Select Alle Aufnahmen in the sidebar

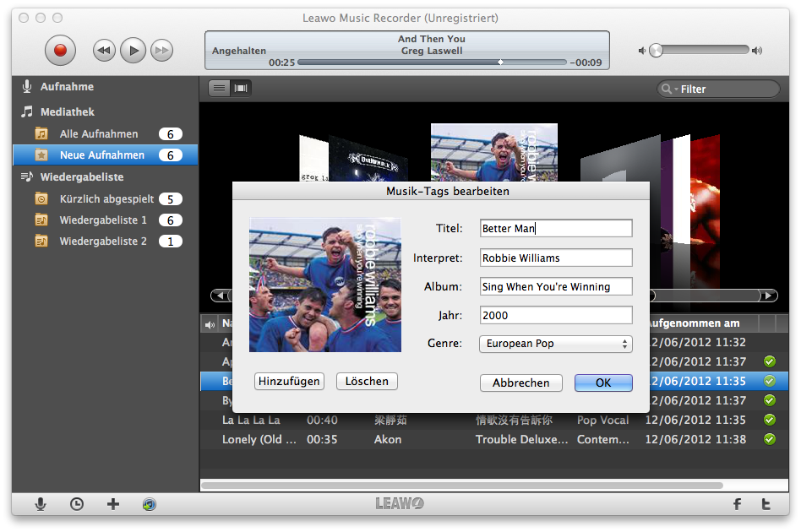pos(99,134)
